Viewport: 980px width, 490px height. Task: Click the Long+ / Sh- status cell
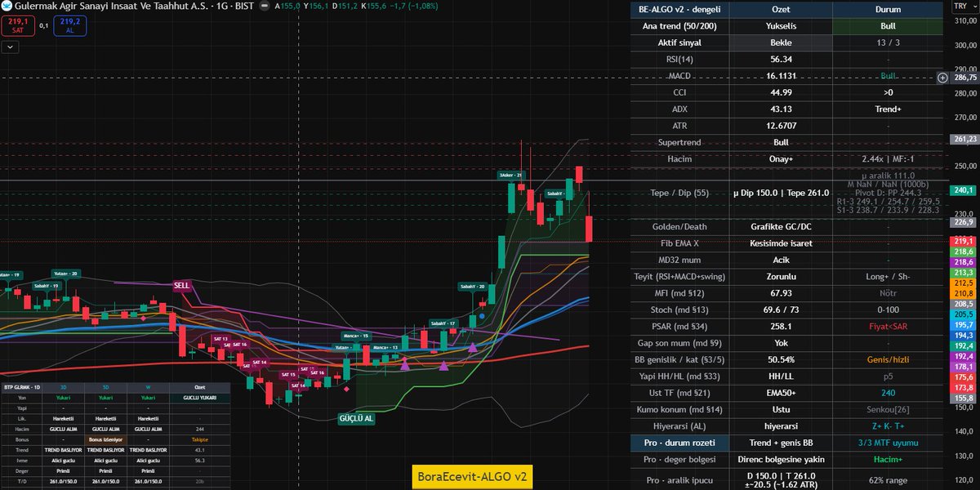[887, 276]
